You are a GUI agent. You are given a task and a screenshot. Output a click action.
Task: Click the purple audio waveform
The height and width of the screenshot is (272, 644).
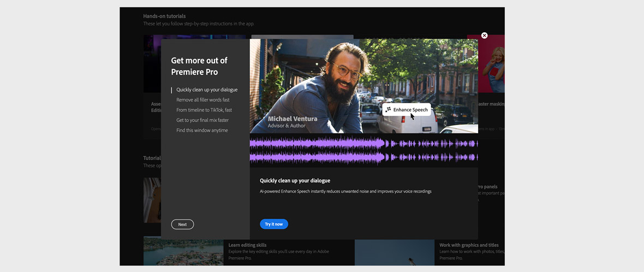[x=363, y=150]
